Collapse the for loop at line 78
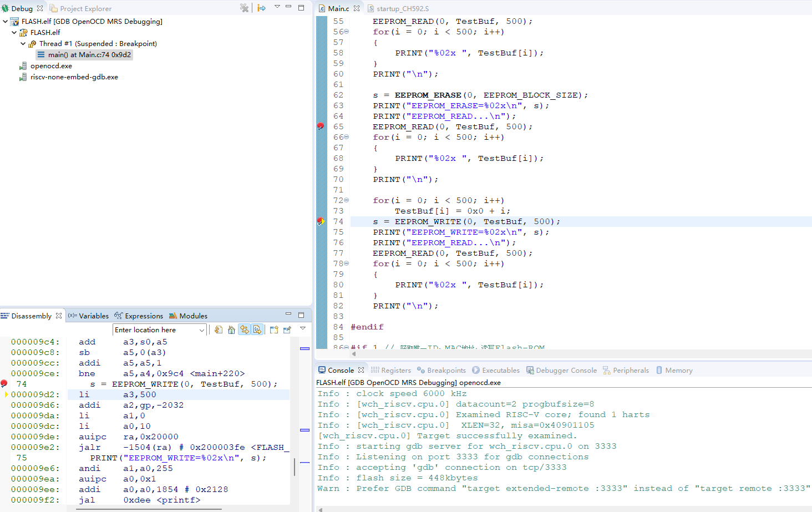Viewport: 812px width, 512px height. (347, 263)
